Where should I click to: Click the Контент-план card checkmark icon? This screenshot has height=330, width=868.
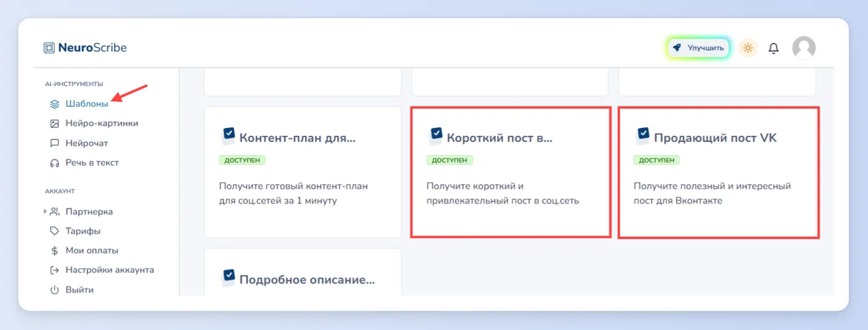(229, 136)
